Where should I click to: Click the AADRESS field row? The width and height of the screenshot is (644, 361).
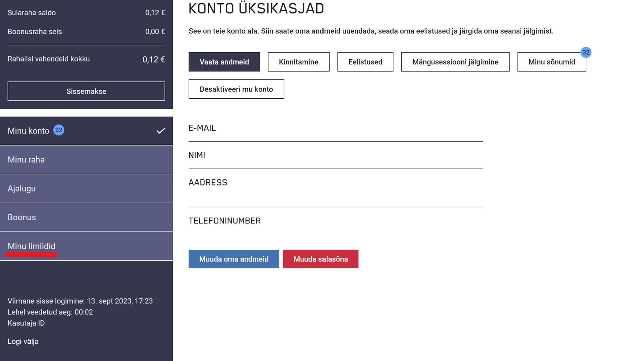coord(336,188)
